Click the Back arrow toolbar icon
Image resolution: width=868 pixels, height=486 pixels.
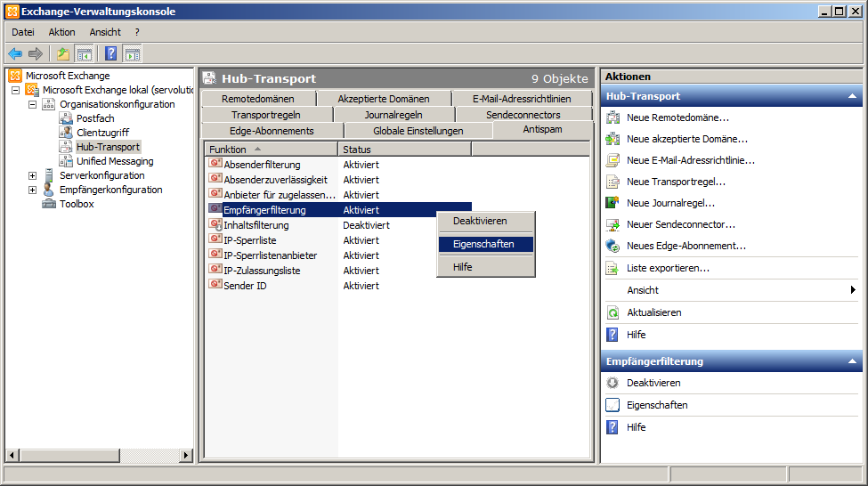point(15,53)
